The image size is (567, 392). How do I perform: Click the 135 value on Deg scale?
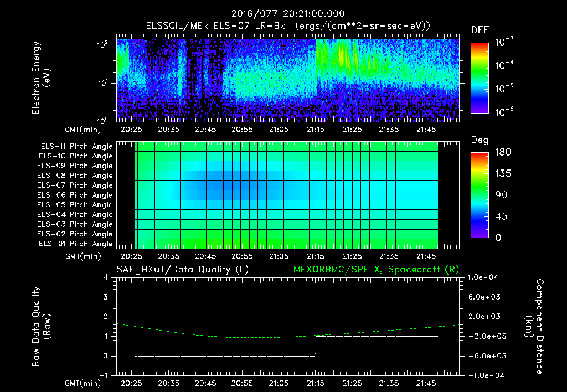[503, 174]
